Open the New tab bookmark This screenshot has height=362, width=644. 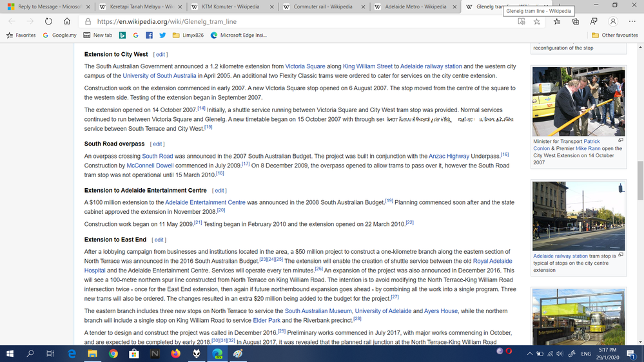click(98, 35)
